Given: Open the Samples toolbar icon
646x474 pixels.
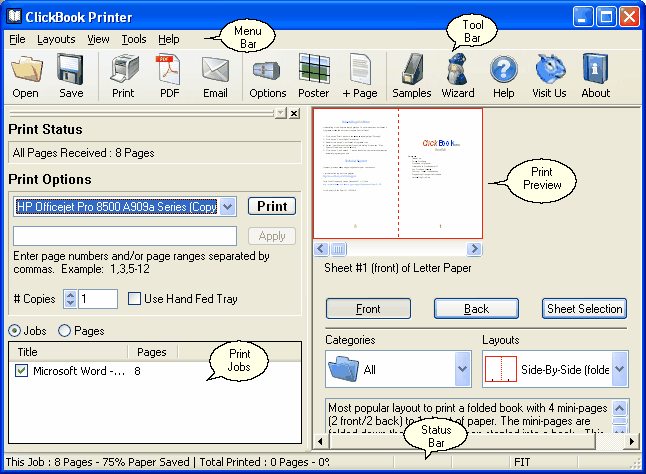Looking at the screenshot, I should [412, 69].
